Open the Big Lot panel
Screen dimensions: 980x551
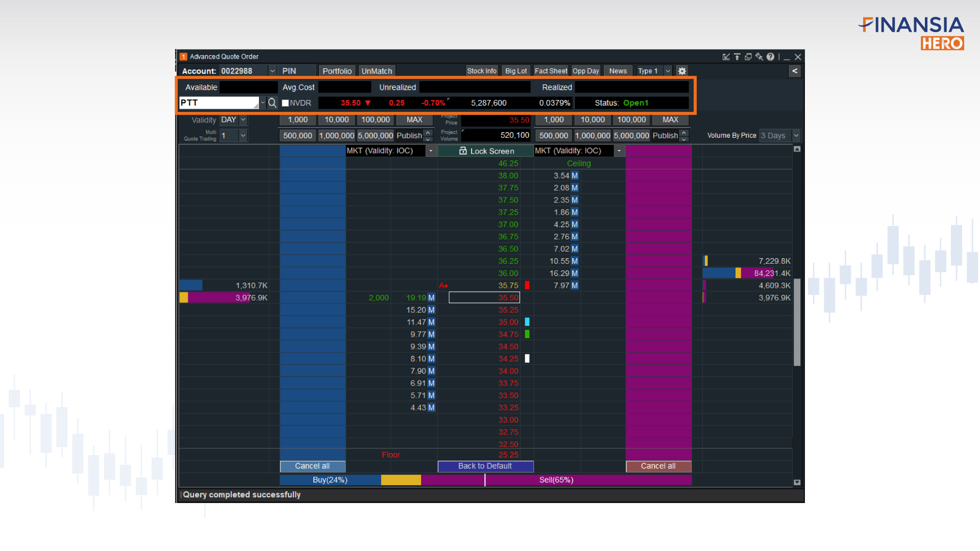pyautogui.click(x=516, y=70)
